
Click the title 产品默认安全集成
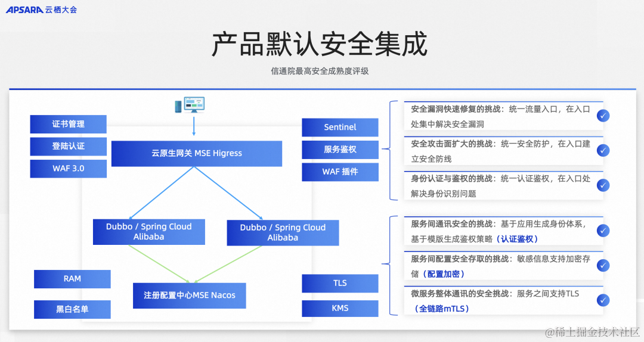(320, 44)
